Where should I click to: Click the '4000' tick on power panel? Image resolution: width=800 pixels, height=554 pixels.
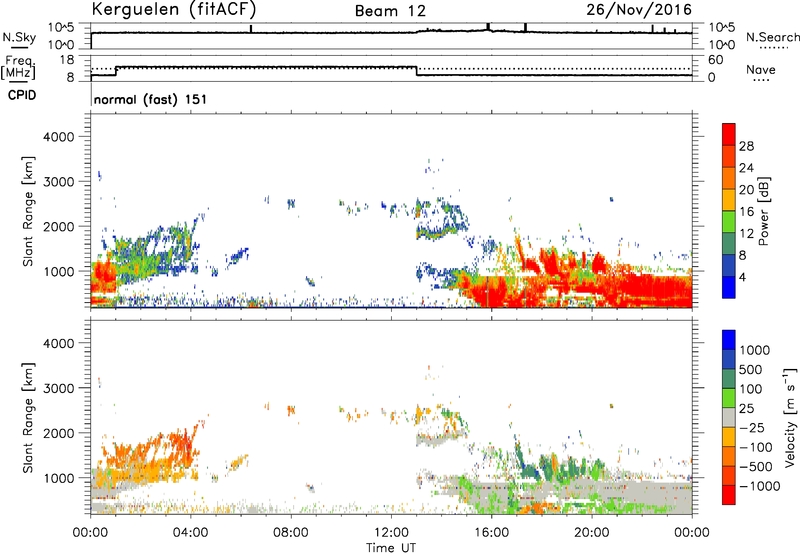tap(58, 137)
